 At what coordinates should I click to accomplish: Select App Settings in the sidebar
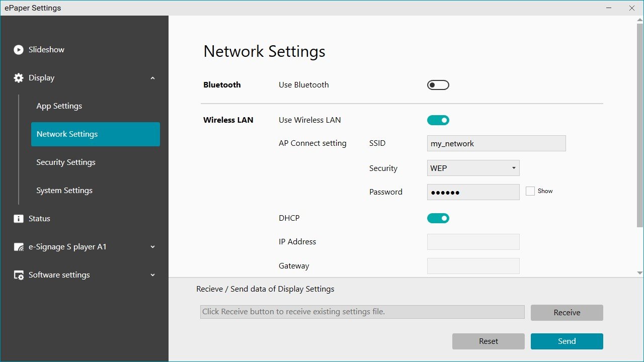pyautogui.click(x=59, y=106)
